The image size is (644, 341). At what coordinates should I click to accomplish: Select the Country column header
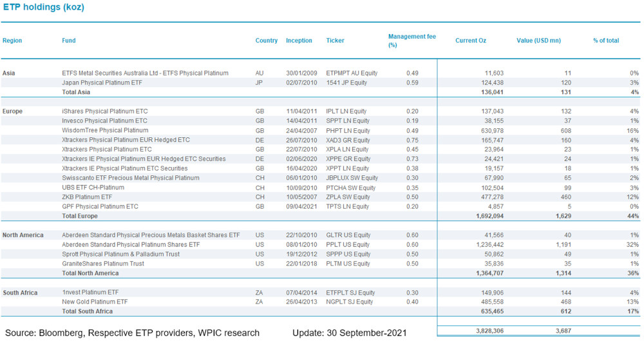tap(267, 41)
